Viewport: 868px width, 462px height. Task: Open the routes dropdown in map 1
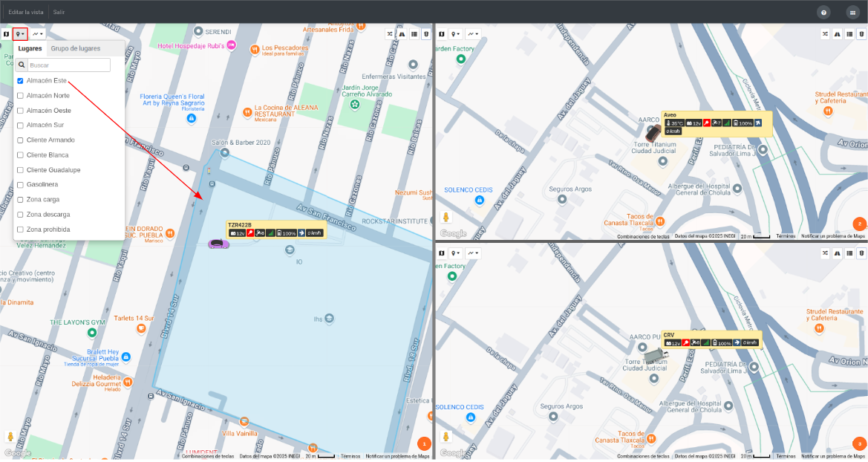coord(37,34)
